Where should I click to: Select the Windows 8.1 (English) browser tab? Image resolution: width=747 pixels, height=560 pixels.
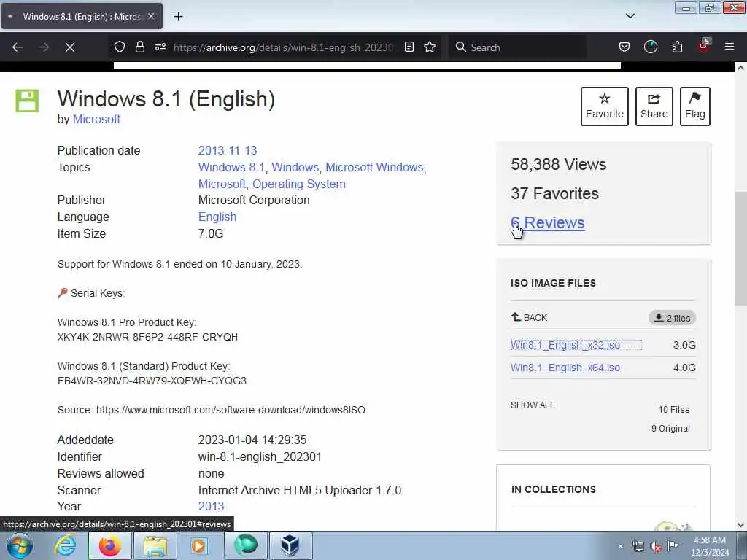tap(82, 16)
